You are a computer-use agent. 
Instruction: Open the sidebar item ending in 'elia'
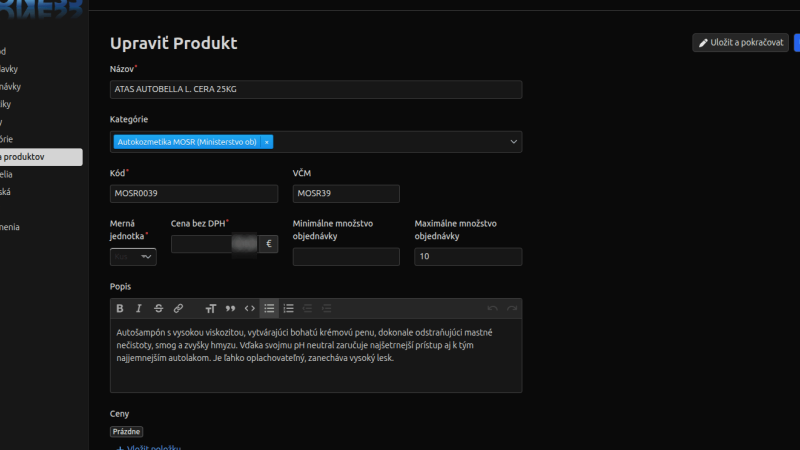(x=6, y=174)
